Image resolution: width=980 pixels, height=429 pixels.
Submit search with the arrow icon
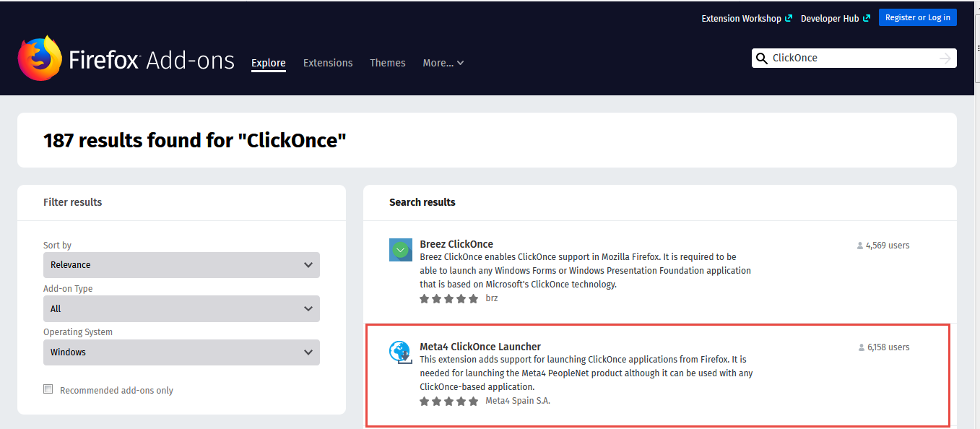pyautogui.click(x=945, y=58)
